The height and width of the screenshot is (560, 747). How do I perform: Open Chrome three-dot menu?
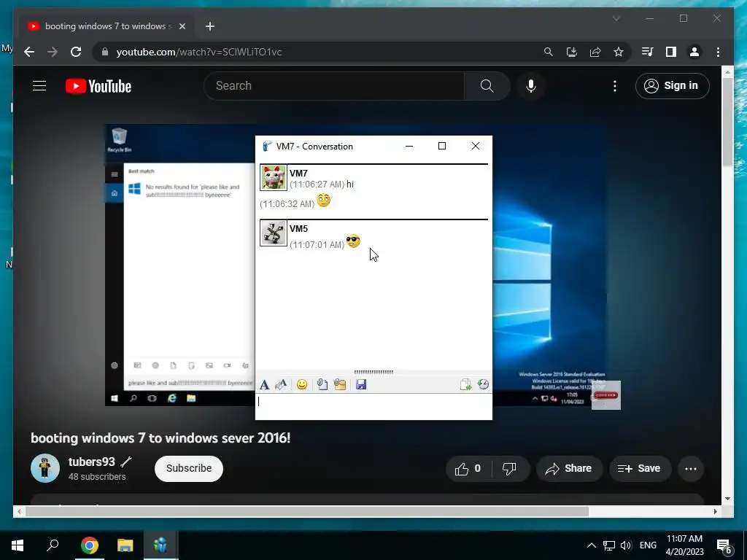[718, 52]
